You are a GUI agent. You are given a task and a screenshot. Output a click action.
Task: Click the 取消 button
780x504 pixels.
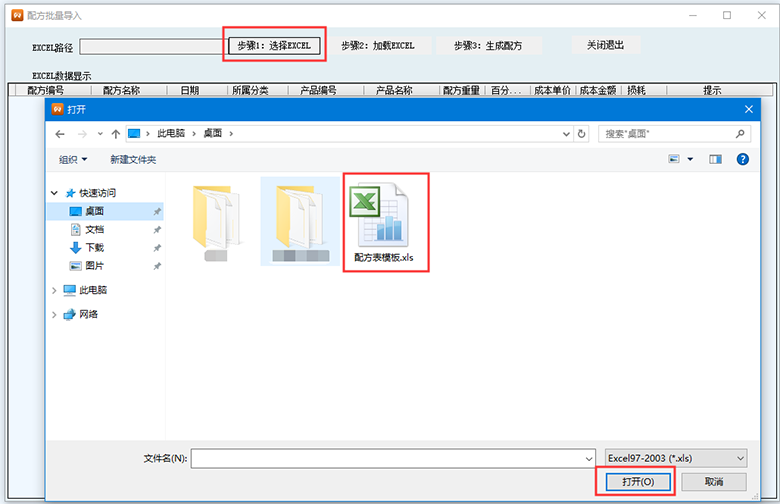713,482
